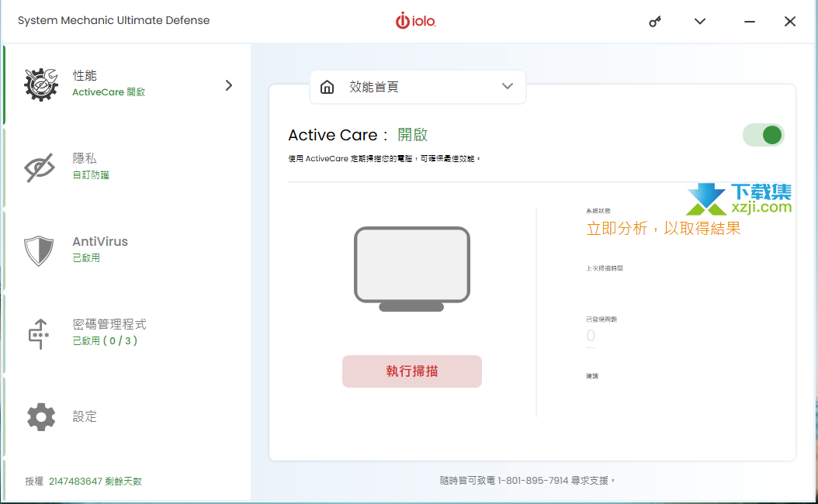Screen dimensions: 818x504
Task: Click the home icon in 效能首頁 dropdown
Action: [x=327, y=87]
